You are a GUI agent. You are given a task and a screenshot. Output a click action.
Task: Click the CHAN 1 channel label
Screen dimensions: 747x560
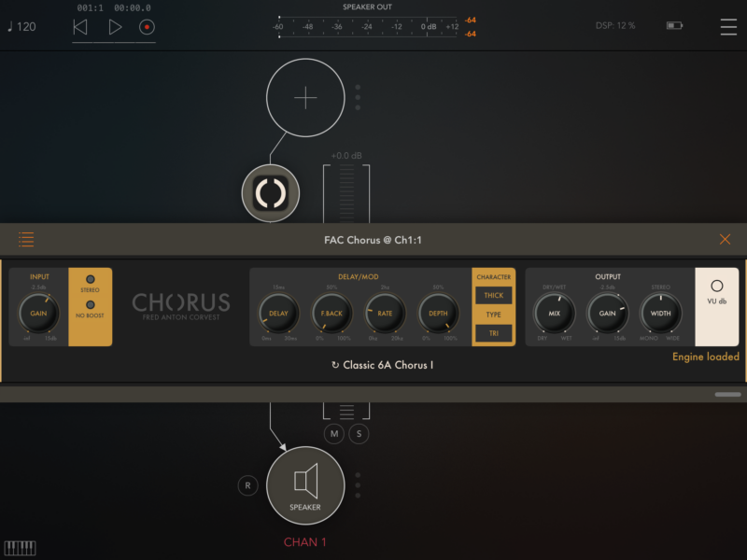point(305,542)
